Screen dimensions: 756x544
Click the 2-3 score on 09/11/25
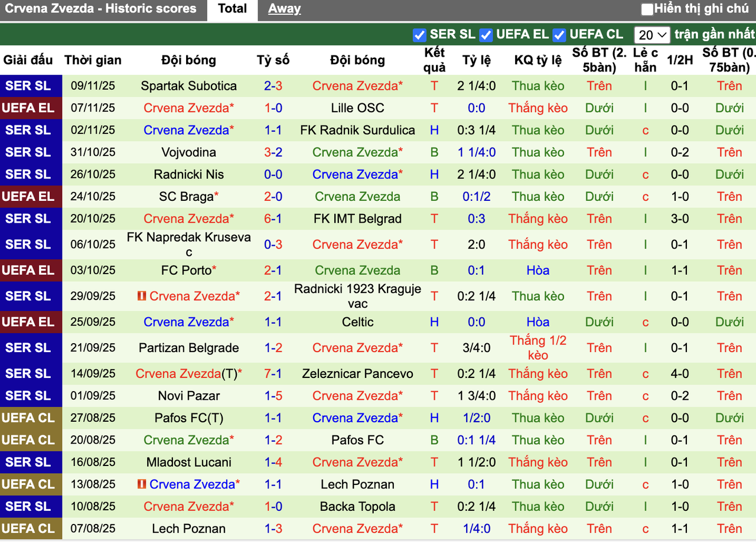273,86
